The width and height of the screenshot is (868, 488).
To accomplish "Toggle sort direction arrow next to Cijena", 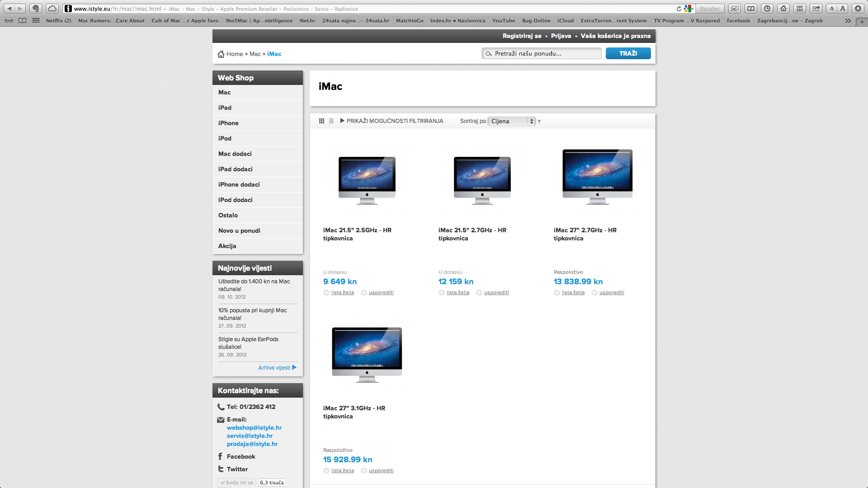I will click(539, 122).
